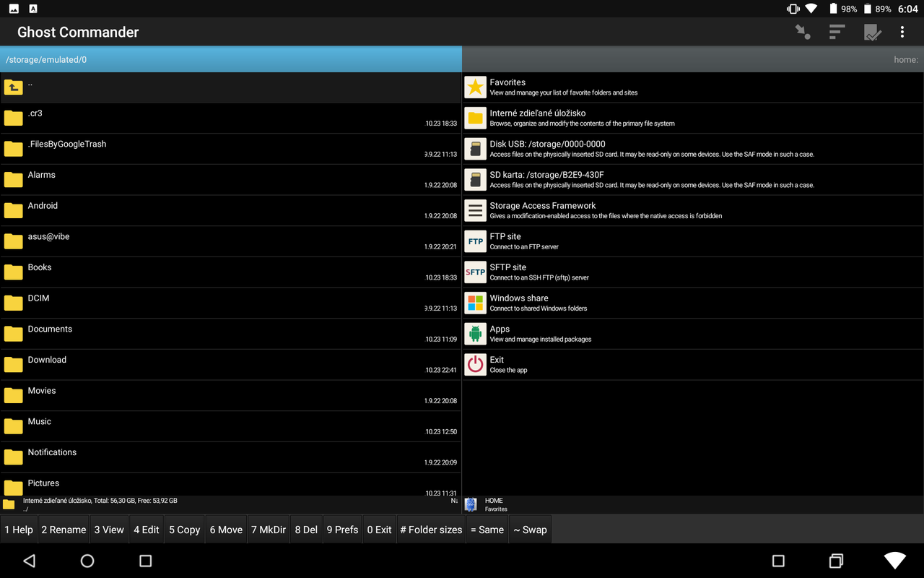This screenshot has width=924, height=578.
Task: Tap the Windows share logo icon
Action: click(x=475, y=303)
